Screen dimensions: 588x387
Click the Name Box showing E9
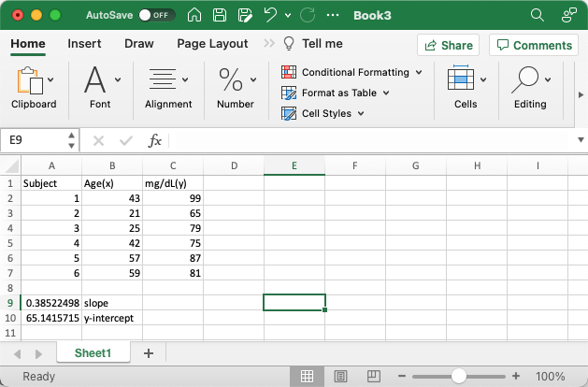(x=34, y=140)
